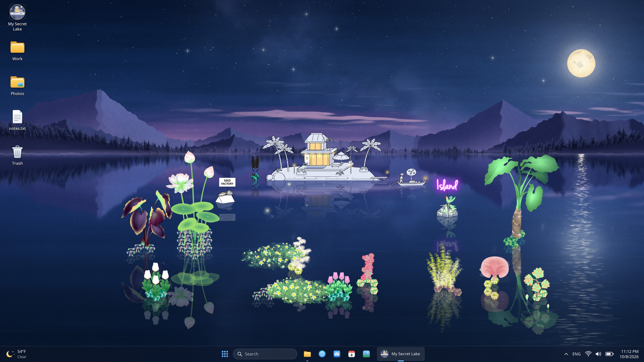Open the Wi-Fi network tray icon
The image size is (644, 362).
pyautogui.click(x=588, y=354)
